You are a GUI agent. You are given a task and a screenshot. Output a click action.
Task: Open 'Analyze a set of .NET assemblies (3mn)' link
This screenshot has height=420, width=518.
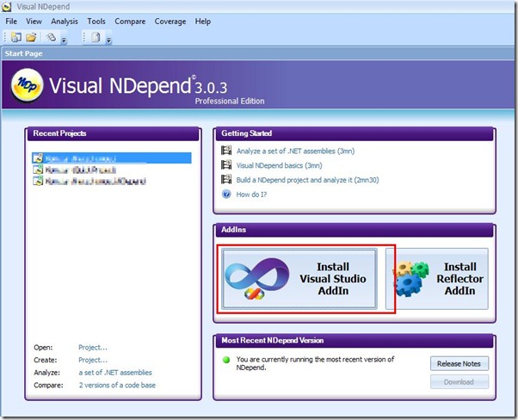pyautogui.click(x=295, y=151)
